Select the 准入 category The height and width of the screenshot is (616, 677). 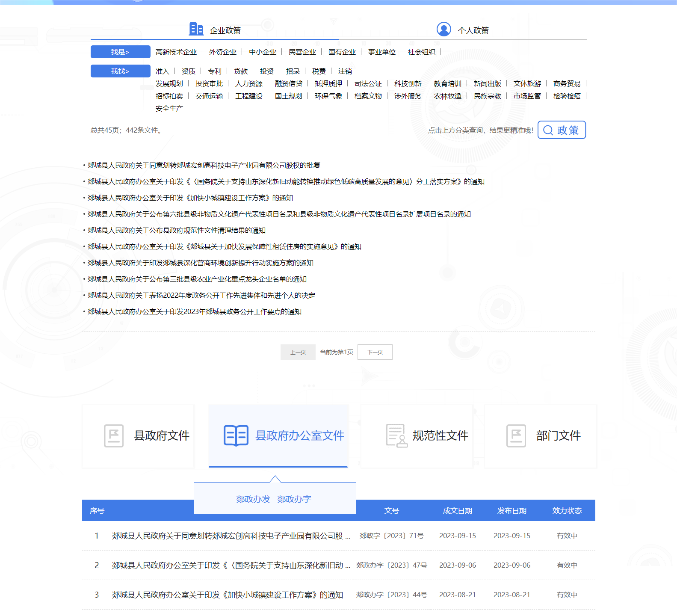163,71
